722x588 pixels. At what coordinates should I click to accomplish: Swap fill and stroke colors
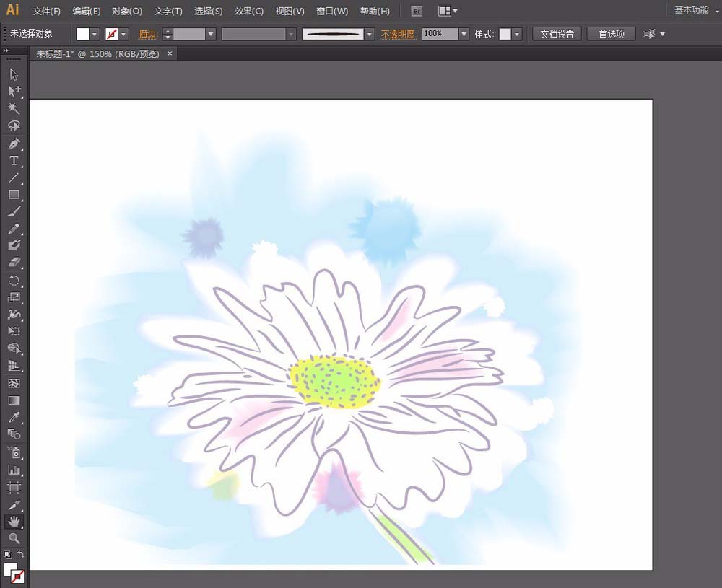(x=22, y=554)
